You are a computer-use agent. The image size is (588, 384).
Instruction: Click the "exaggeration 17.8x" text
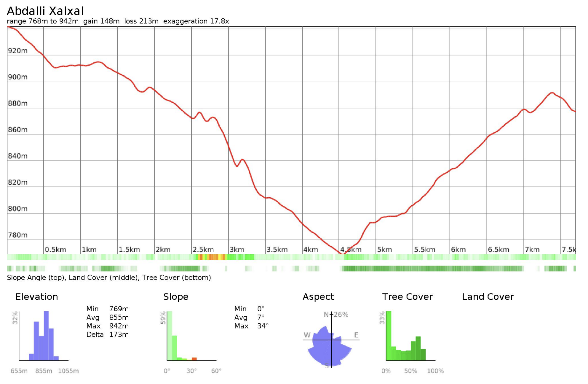tap(196, 21)
